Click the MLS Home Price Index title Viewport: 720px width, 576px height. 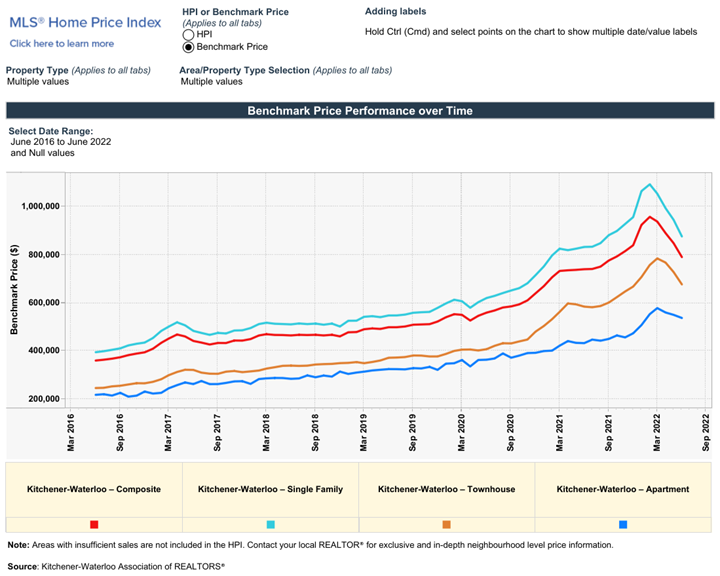point(85,23)
